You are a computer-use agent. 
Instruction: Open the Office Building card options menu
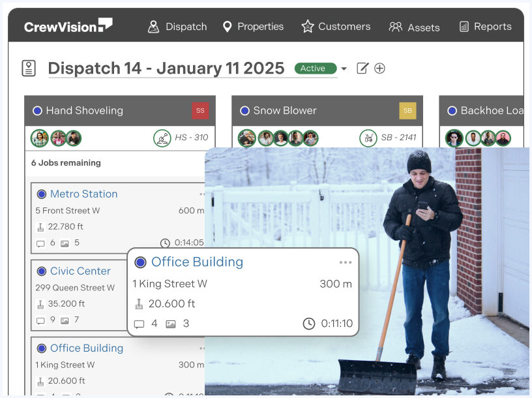point(345,262)
